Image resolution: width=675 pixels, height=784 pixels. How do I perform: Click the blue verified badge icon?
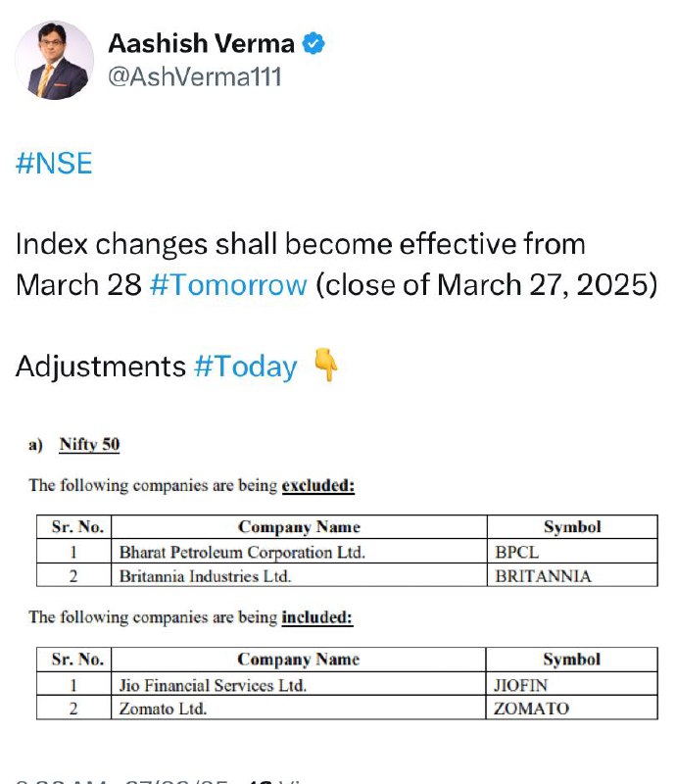313,43
